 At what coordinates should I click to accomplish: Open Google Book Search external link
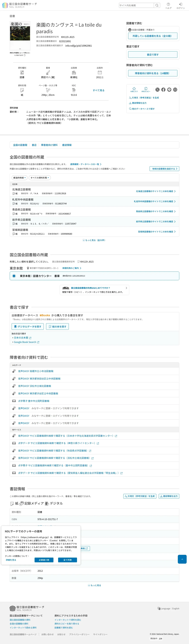[x=26, y=342]
